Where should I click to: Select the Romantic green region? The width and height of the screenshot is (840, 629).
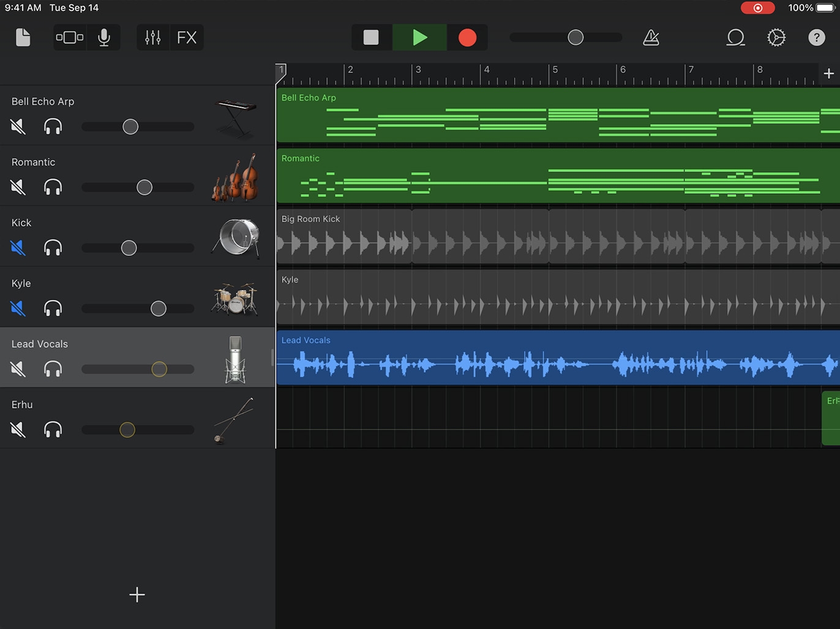558,176
